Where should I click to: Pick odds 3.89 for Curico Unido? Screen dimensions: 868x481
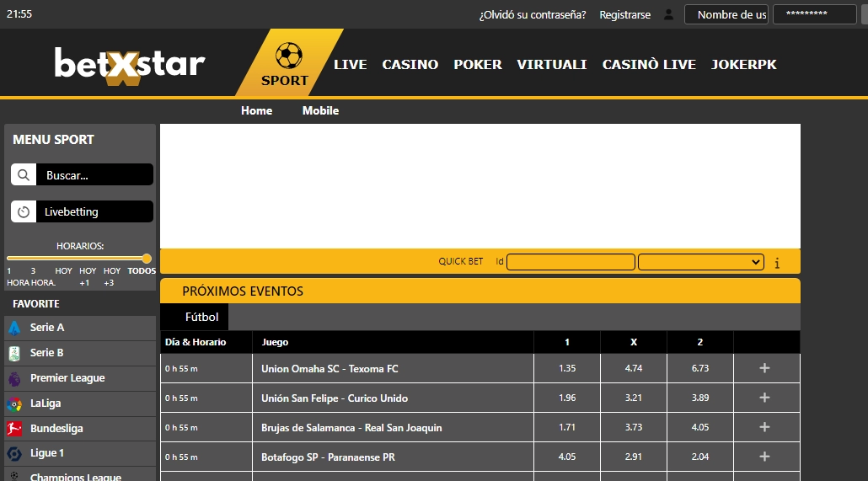pyautogui.click(x=699, y=398)
